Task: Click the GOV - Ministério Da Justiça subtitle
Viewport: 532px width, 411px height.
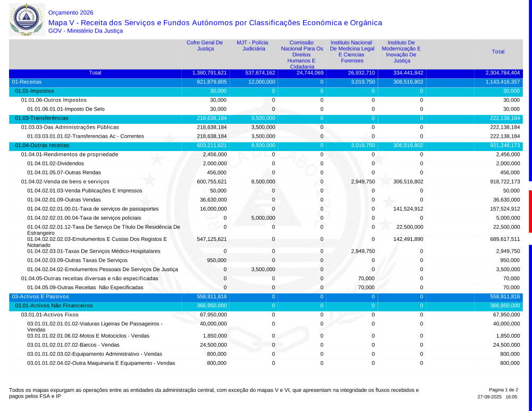Action: pos(85,31)
